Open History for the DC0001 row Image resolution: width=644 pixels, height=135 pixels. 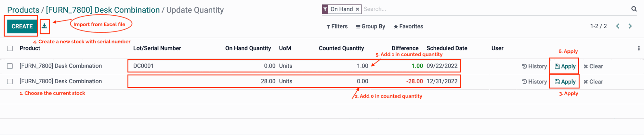pos(534,66)
